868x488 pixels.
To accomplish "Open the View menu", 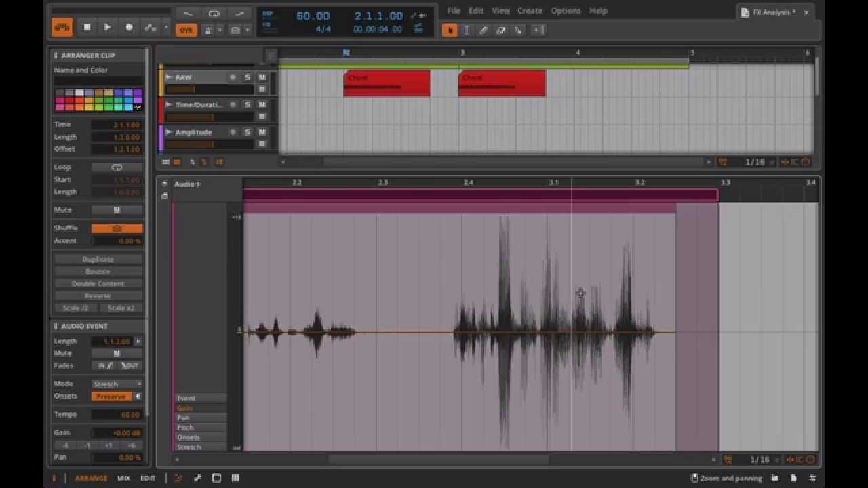I will (x=500, y=11).
